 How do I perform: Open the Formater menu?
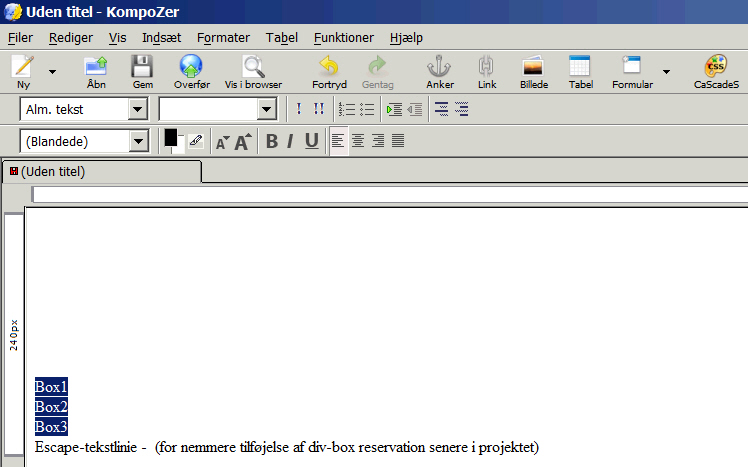pos(223,37)
